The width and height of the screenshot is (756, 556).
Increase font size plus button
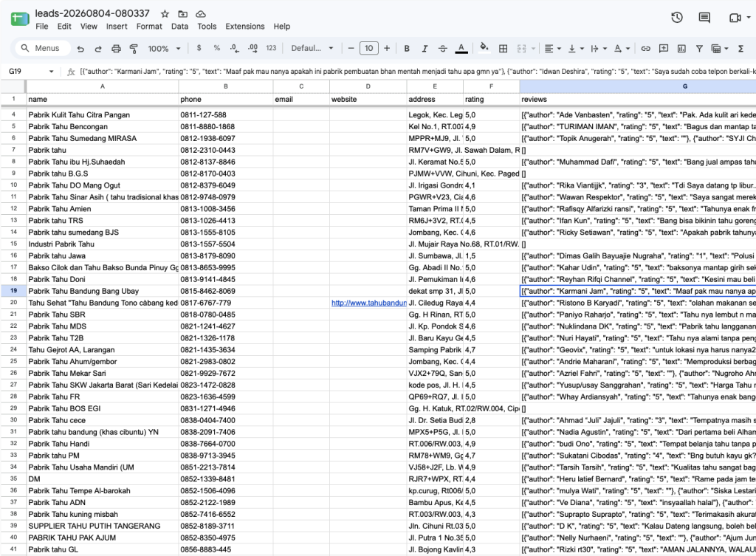pyautogui.click(x=387, y=48)
